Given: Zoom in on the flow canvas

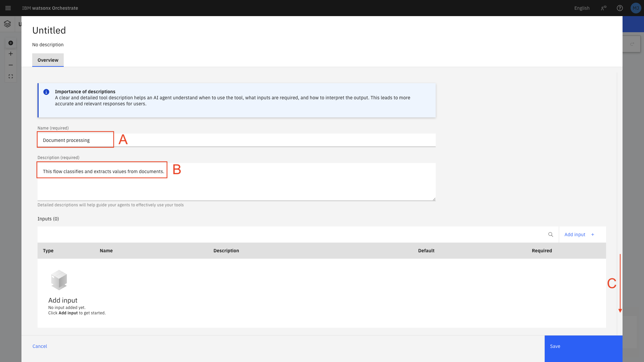Looking at the screenshot, I should pos(11,54).
